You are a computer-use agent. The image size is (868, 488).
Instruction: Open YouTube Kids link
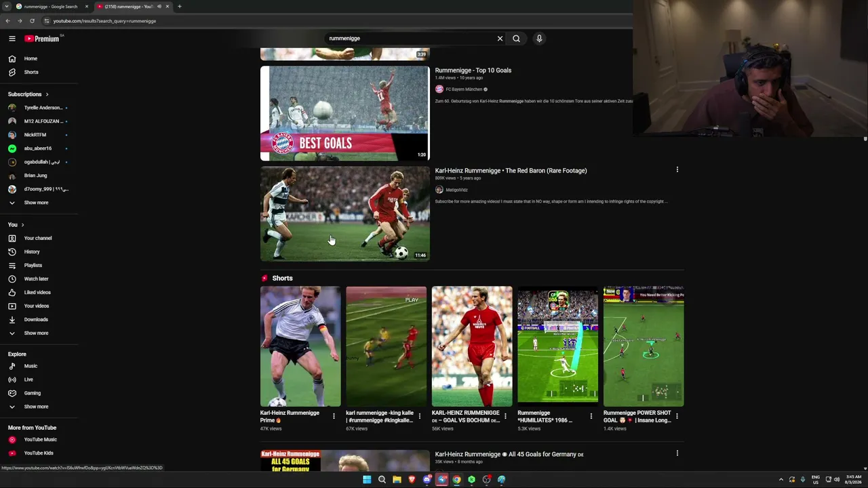(39, 453)
